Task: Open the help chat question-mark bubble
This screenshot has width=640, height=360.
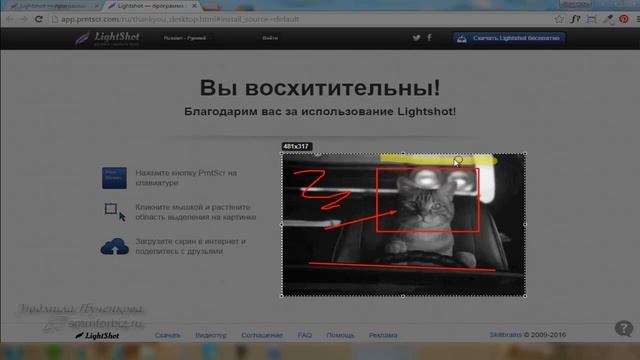Action: pyautogui.click(x=624, y=329)
